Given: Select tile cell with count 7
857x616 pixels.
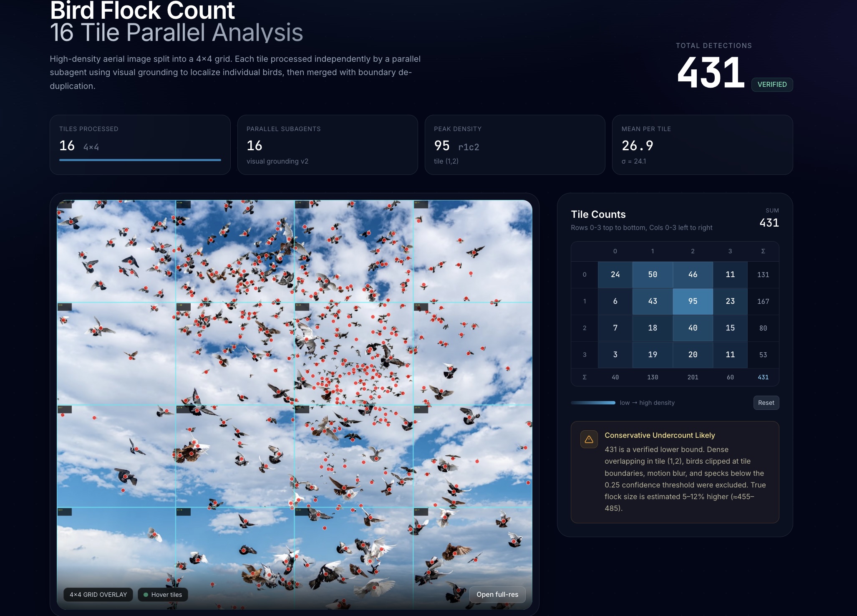Looking at the screenshot, I should coord(615,328).
